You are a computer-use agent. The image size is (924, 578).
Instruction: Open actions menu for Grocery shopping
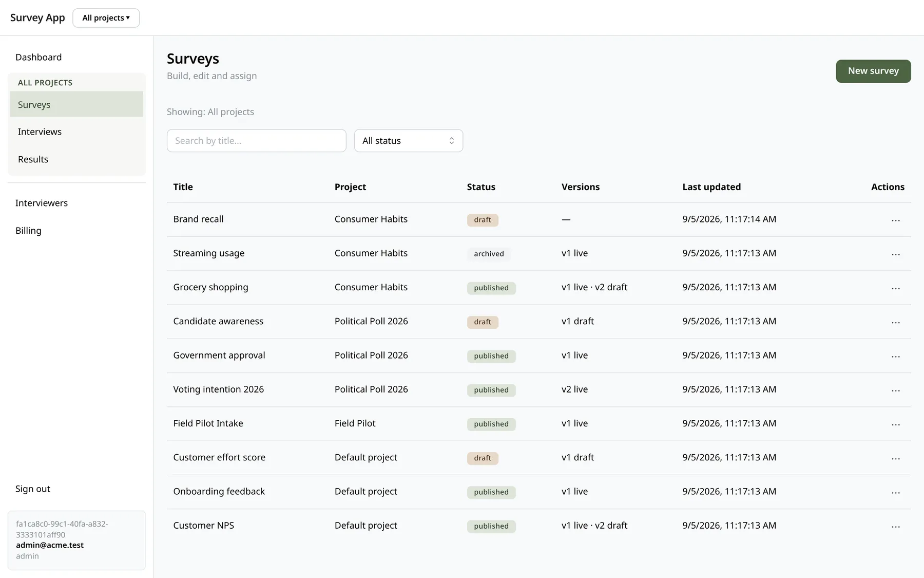(x=896, y=288)
